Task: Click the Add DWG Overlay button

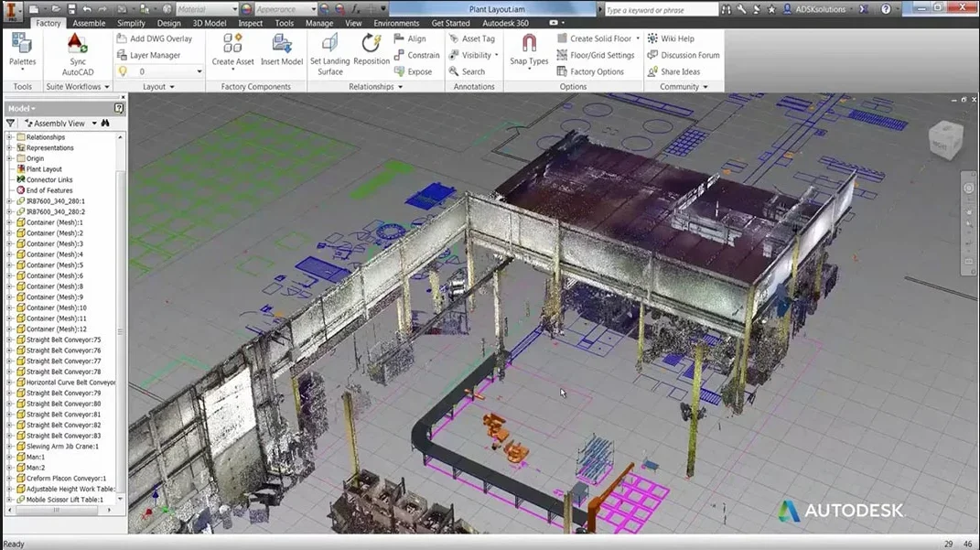Action: tap(155, 38)
